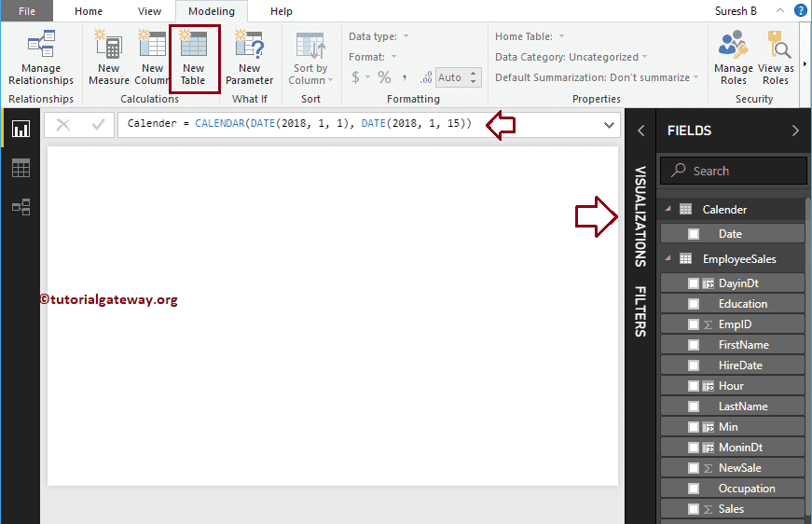Click the Suresh B account name

coord(736,11)
